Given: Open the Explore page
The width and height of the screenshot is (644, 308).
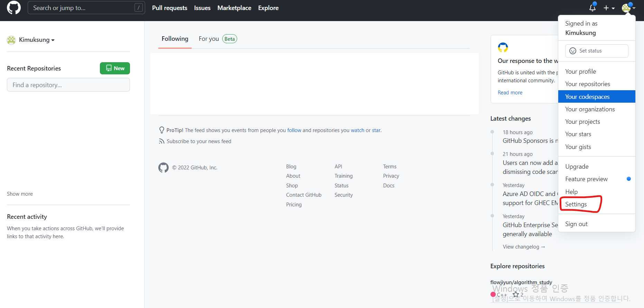Looking at the screenshot, I should pos(268,8).
